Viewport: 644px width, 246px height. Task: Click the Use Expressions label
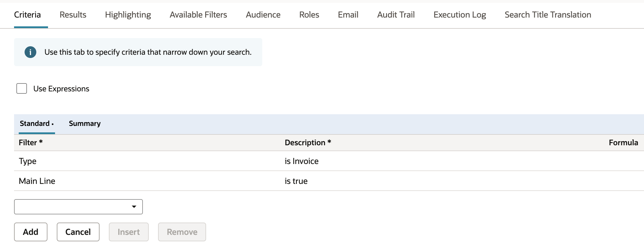[61, 89]
